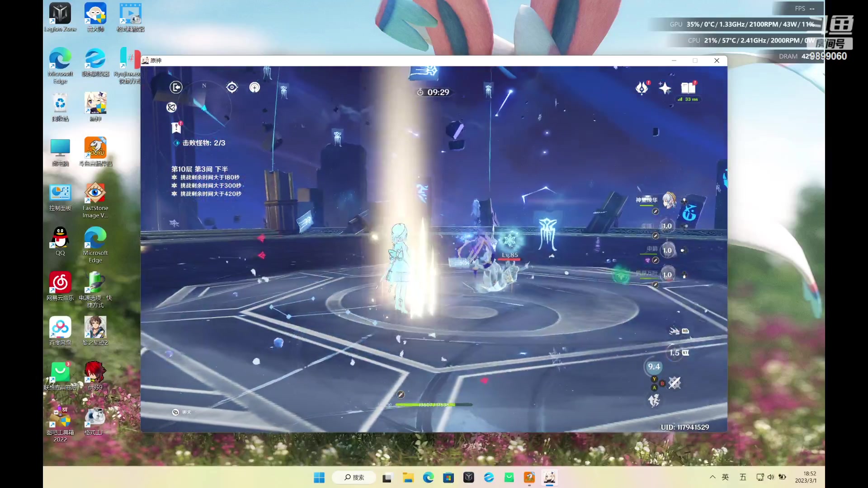
Task: Open 格式播放器 desktop shortcut
Action: click(131, 17)
